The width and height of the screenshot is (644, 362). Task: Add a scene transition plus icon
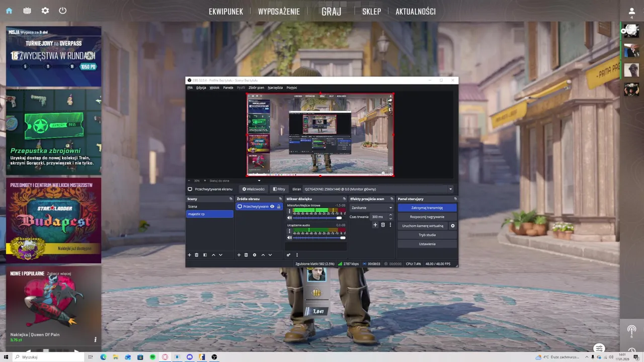pos(375,225)
